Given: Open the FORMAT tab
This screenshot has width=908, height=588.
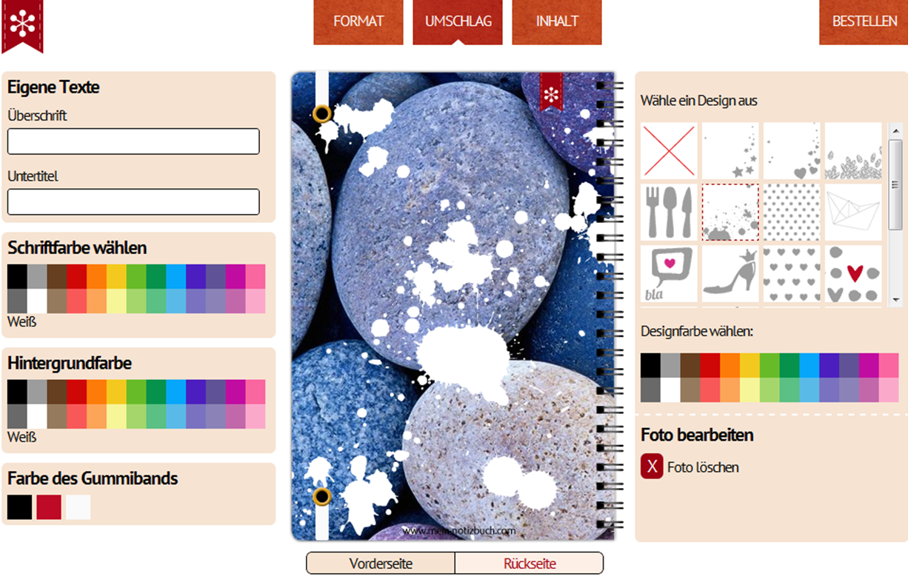Looking at the screenshot, I should [x=358, y=22].
